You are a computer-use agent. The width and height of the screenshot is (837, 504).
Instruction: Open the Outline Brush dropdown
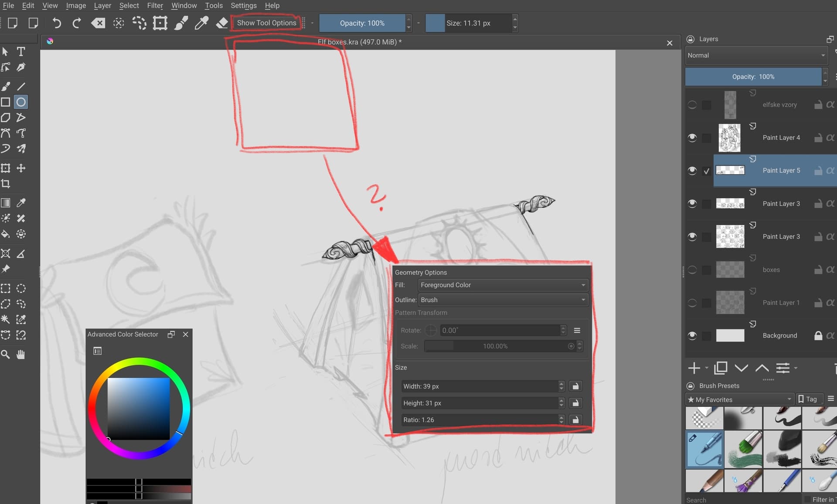click(503, 300)
